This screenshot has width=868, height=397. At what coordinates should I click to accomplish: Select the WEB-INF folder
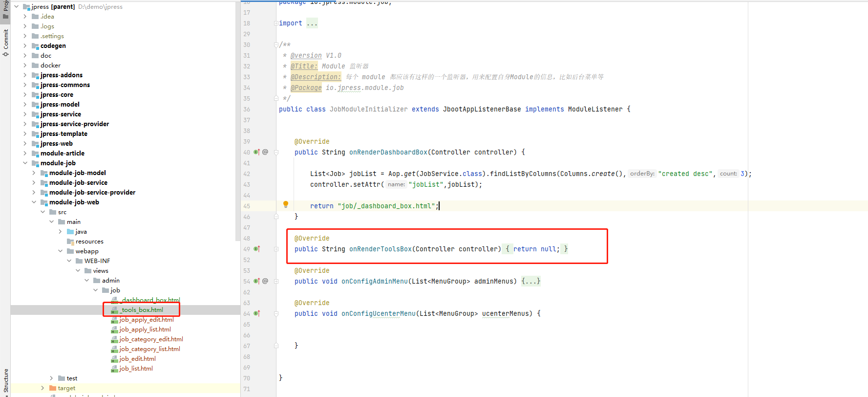click(97, 261)
